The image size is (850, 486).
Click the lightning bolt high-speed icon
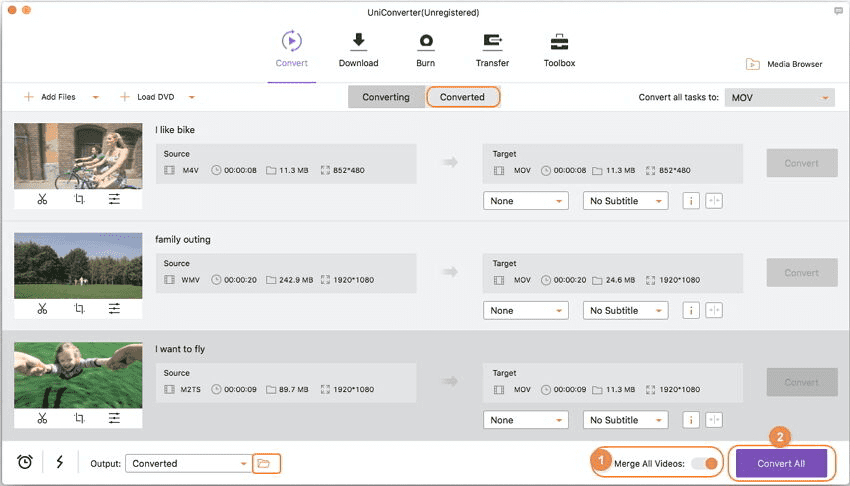coord(59,462)
